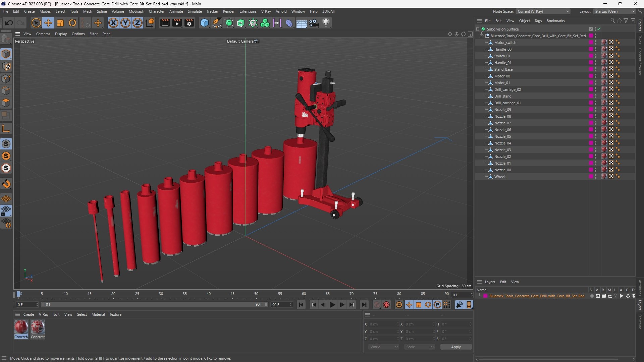Click the Spline Pen tool
Viewport: 644px width, 362px height.
(217, 23)
